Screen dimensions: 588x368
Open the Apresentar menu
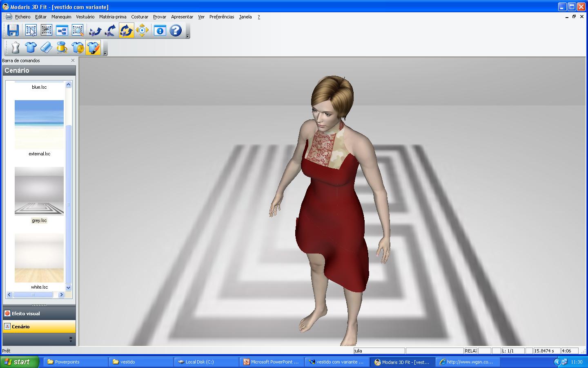point(182,17)
